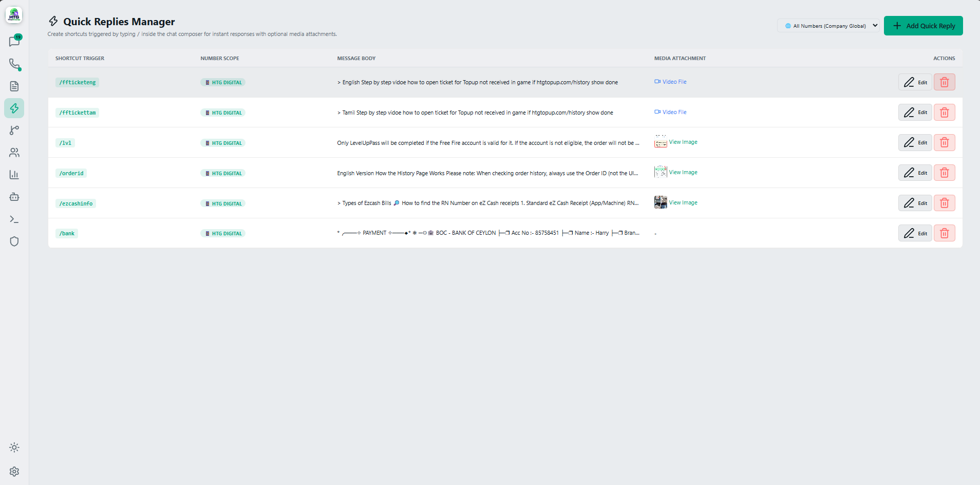This screenshot has height=485, width=980.
Task: Open View Image link for /orderid
Action: point(683,172)
